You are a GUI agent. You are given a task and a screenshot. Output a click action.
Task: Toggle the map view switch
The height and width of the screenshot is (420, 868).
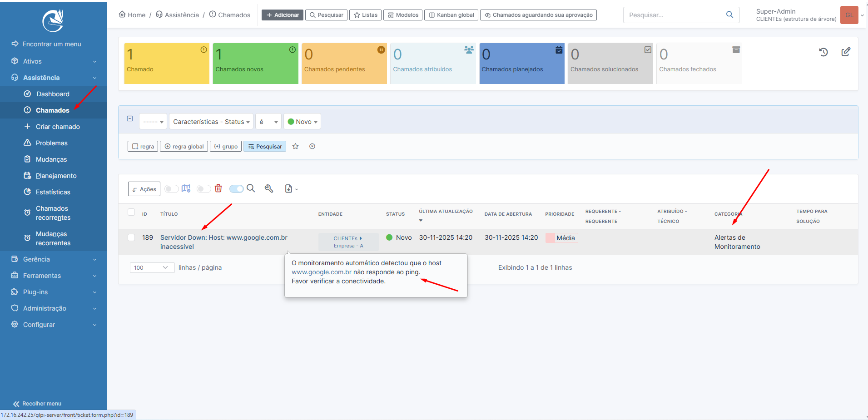(172, 189)
